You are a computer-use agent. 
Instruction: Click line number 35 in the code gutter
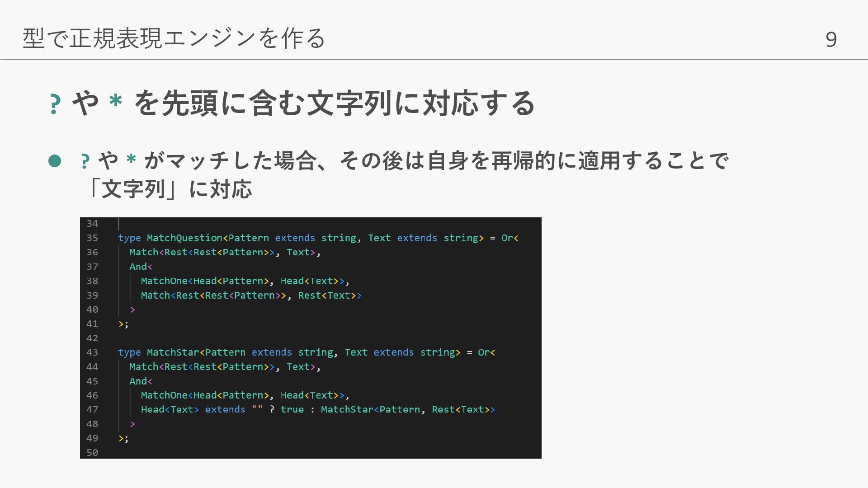pyautogui.click(x=92, y=238)
